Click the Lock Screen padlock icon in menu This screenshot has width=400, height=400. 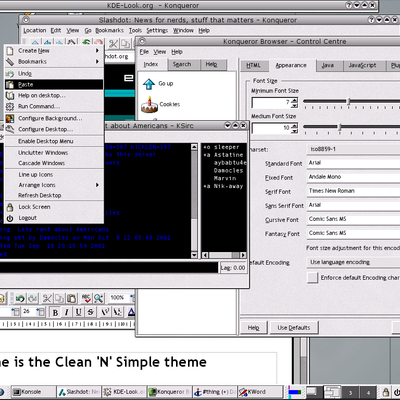pos(10,207)
